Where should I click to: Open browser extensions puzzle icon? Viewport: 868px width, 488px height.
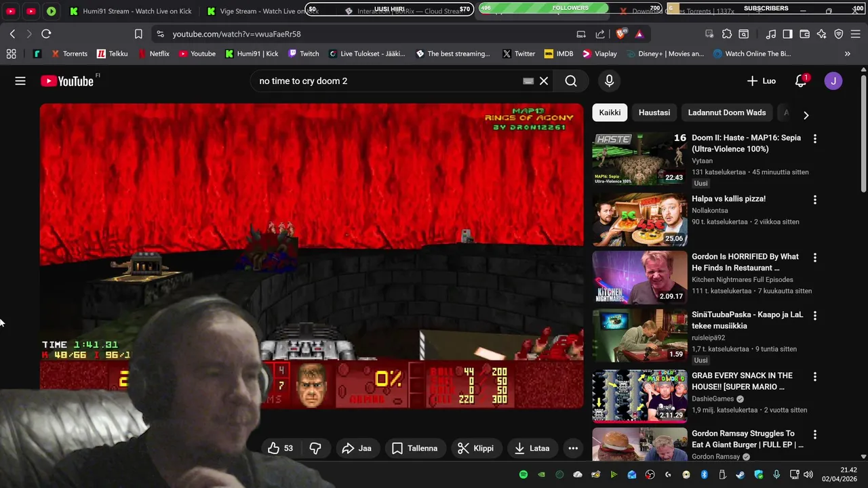pos(727,34)
